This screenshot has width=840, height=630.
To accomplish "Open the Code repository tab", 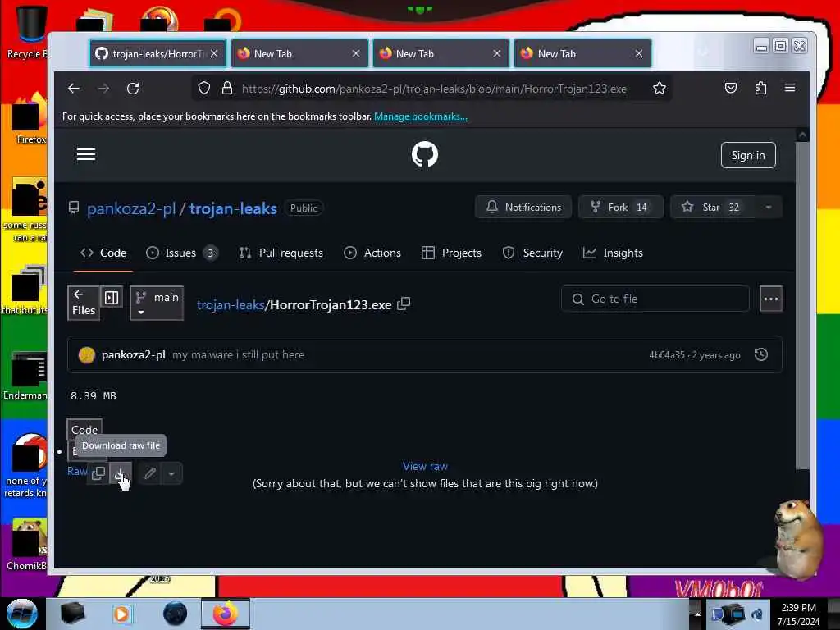I will pos(103,253).
